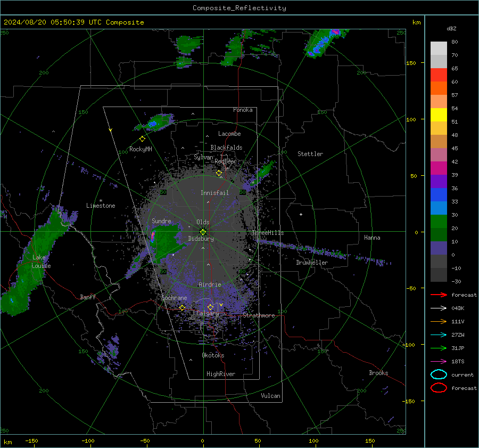Click the Stettler city label

tap(310, 154)
